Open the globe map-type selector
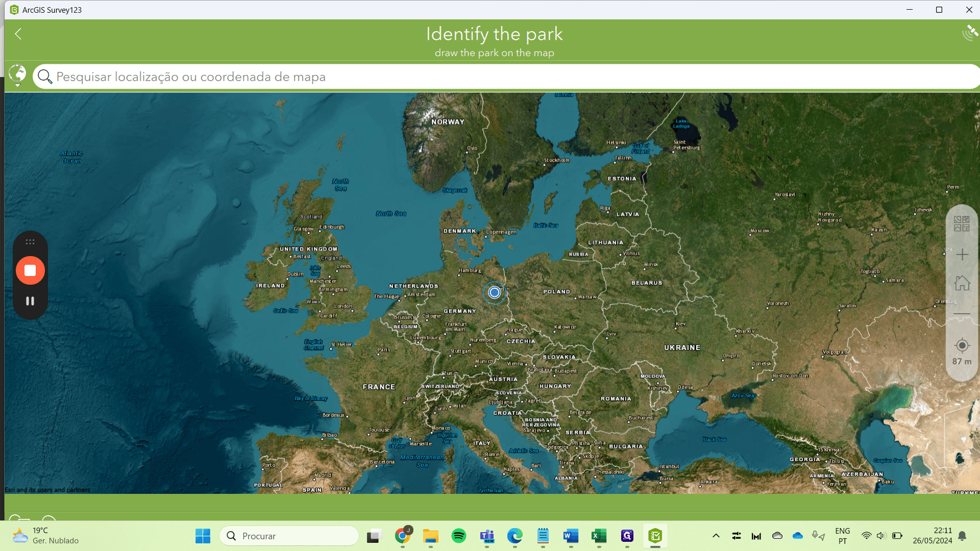Viewport: 980px width, 551px height. click(17, 76)
